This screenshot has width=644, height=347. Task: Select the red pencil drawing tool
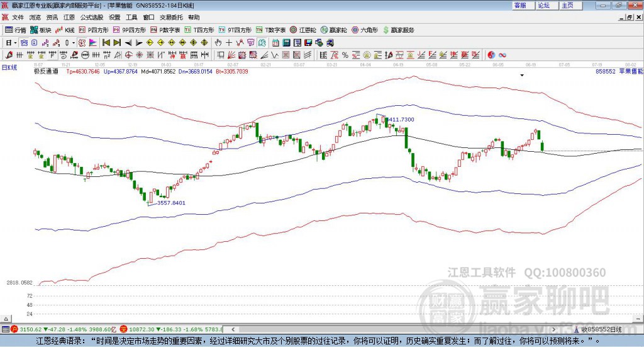(9, 55)
